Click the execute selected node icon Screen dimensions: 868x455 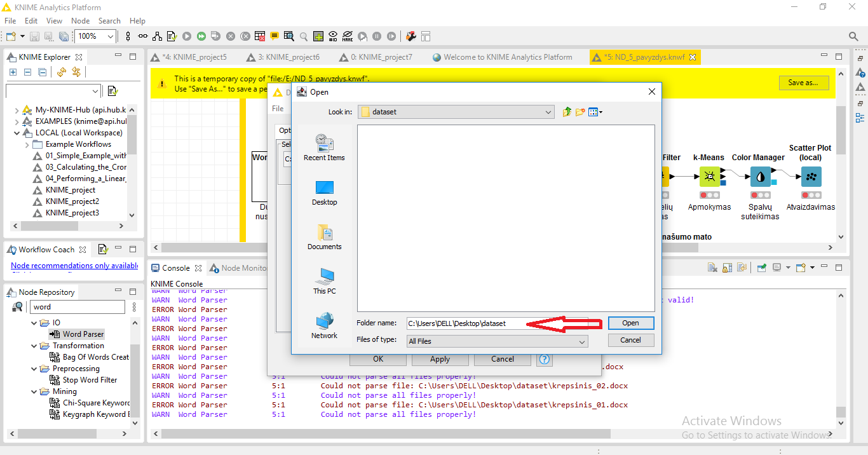click(x=186, y=36)
